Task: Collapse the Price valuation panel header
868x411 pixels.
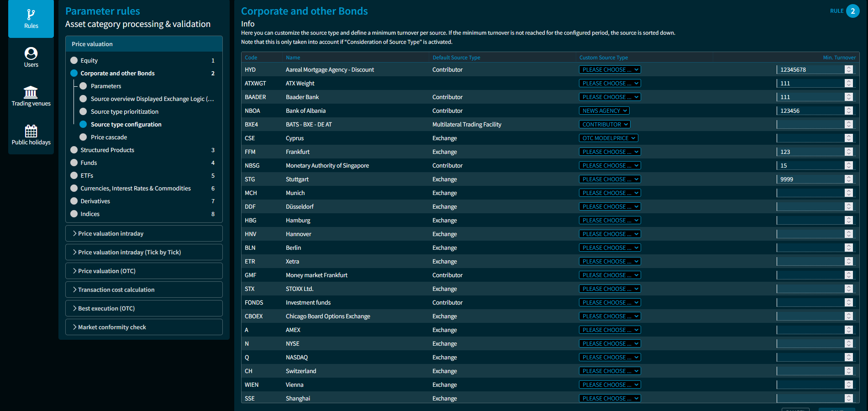Action: tap(144, 44)
